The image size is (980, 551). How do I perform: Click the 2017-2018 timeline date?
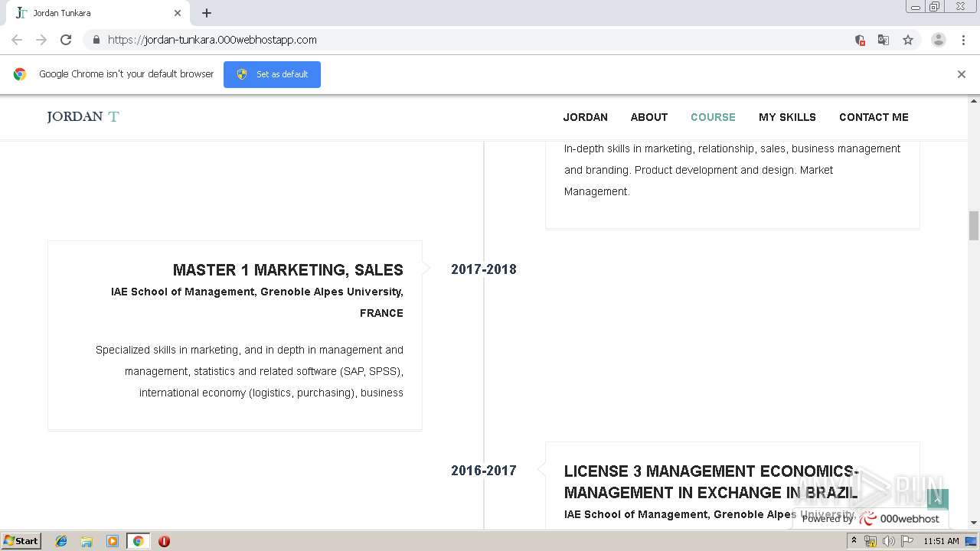(x=484, y=269)
